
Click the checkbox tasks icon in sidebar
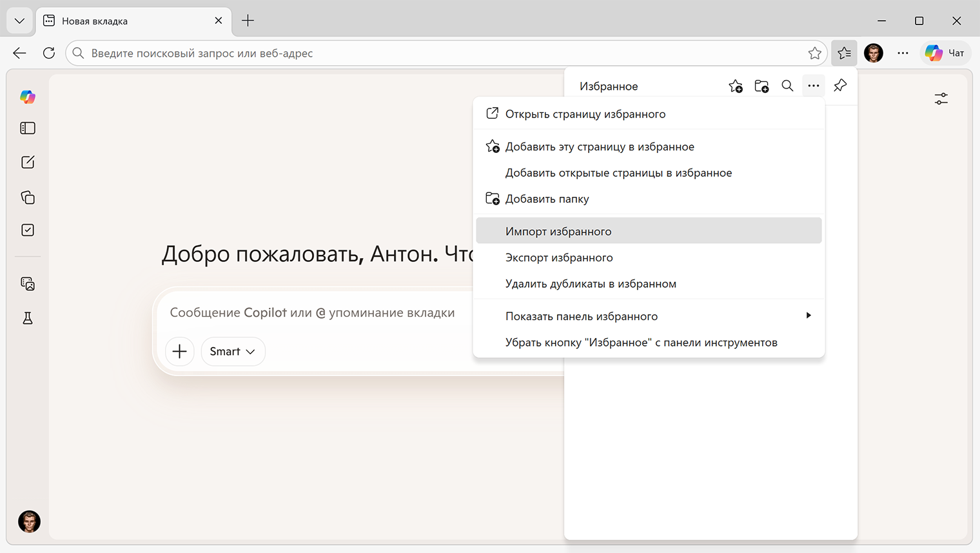click(28, 230)
